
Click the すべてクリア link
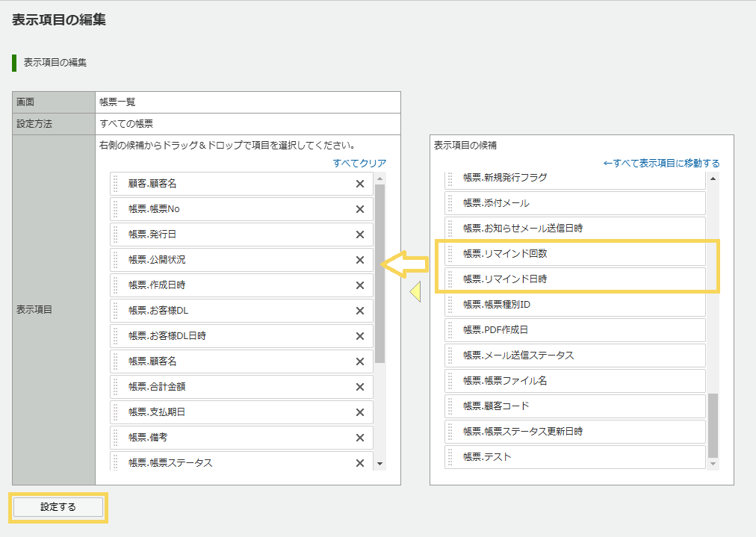(x=359, y=163)
